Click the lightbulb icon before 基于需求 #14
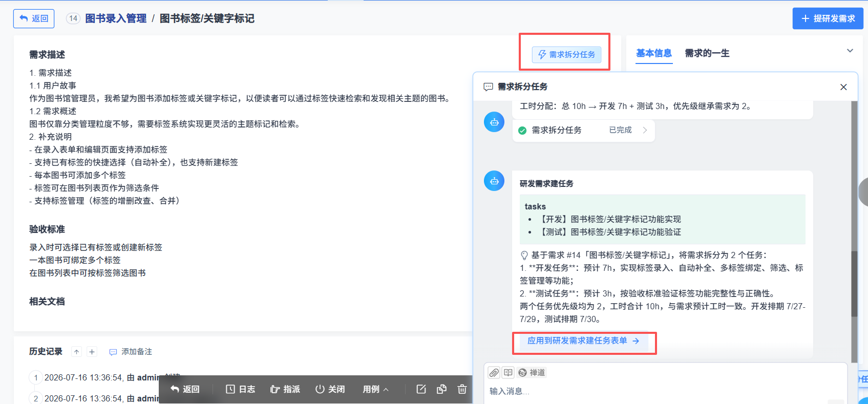 [x=524, y=255]
